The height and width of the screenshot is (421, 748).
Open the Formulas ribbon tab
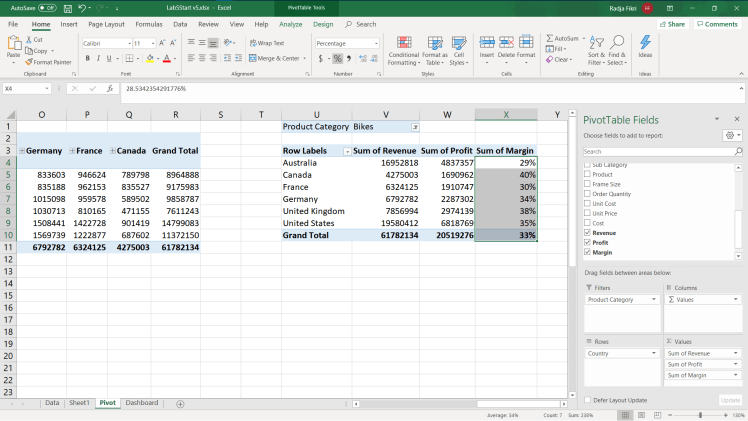click(149, 23)
